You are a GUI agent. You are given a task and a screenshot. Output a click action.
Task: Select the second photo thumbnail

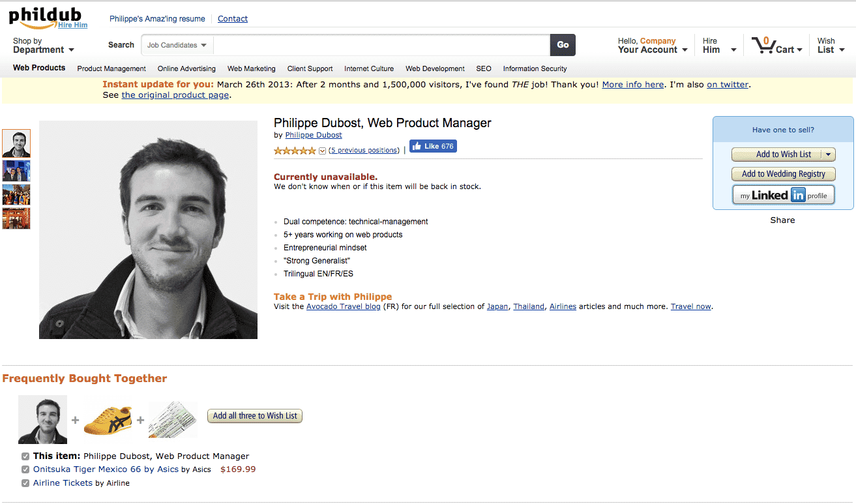tap(16, 171)
